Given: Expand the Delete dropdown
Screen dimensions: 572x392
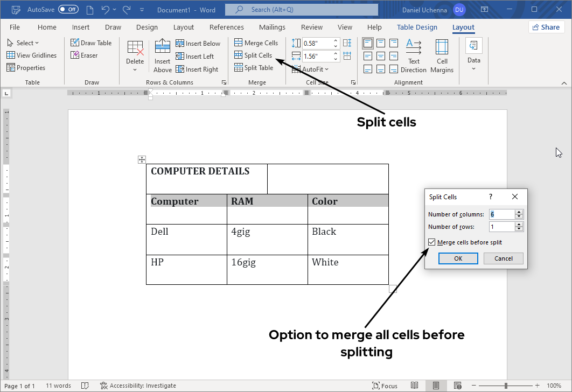Looking at the screenshot, I should (x=135, y=69).
